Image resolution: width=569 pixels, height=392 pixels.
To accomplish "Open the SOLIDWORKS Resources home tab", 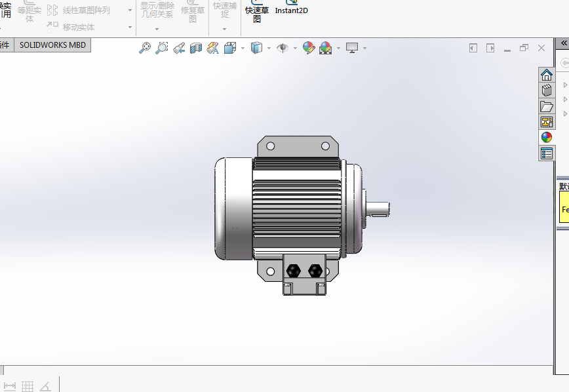I will [x=547, y=75].
